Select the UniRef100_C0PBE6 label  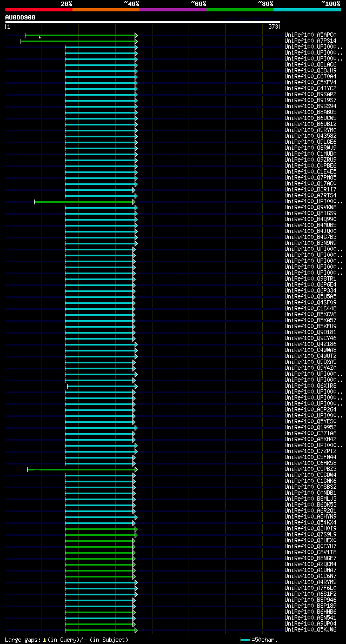tap(310, 166)
